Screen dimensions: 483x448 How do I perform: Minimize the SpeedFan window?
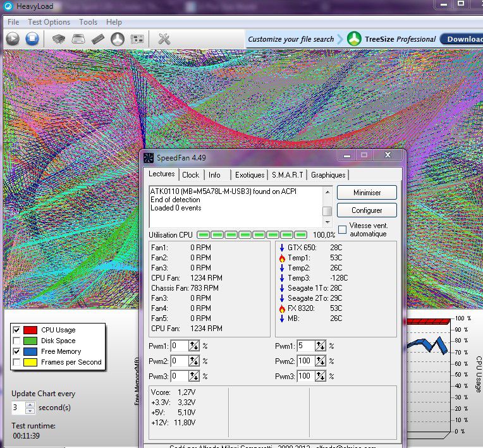coord(347,155)
